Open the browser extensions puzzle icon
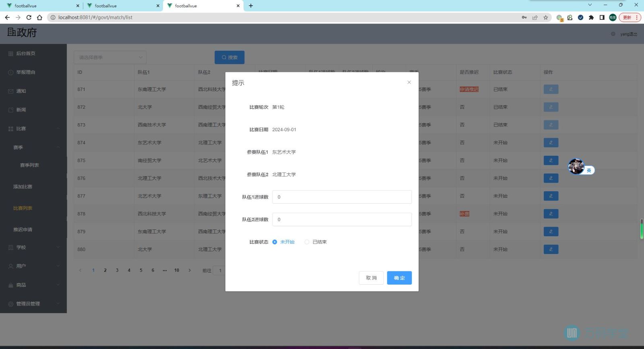Viewport: 644px width, 349px height. point(591,17)
